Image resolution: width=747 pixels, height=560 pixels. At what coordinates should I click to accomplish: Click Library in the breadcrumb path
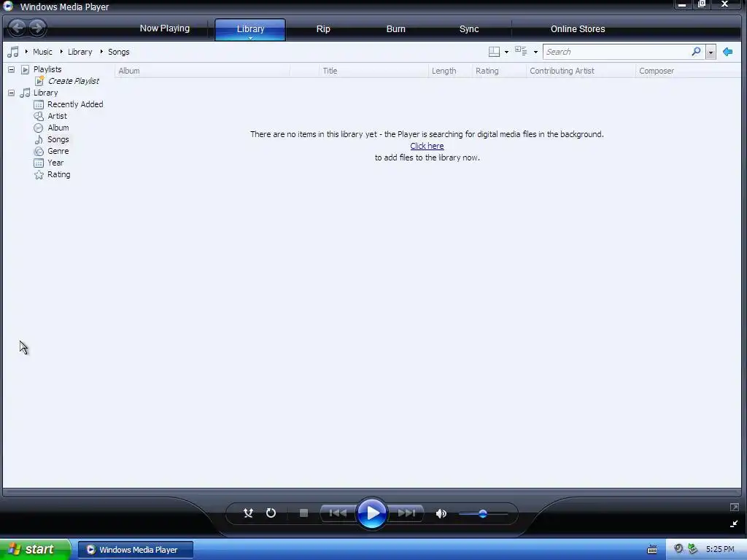pos(80,52)
